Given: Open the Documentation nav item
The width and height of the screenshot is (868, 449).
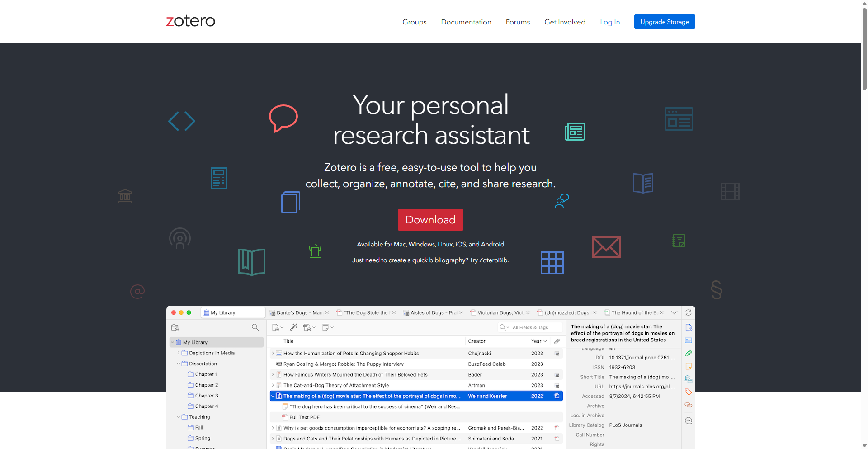Looking at the screenshot, I should coord(466,22).
